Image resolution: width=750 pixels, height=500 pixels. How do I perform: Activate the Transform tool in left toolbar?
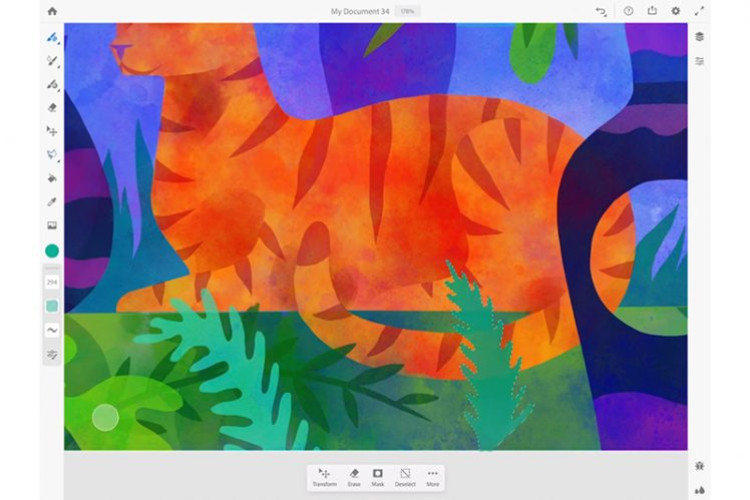point(52,131)
